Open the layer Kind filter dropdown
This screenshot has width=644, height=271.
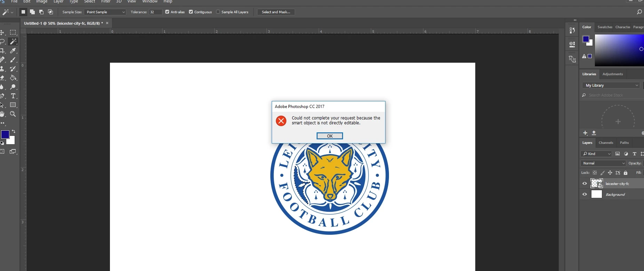pos(596,154)
